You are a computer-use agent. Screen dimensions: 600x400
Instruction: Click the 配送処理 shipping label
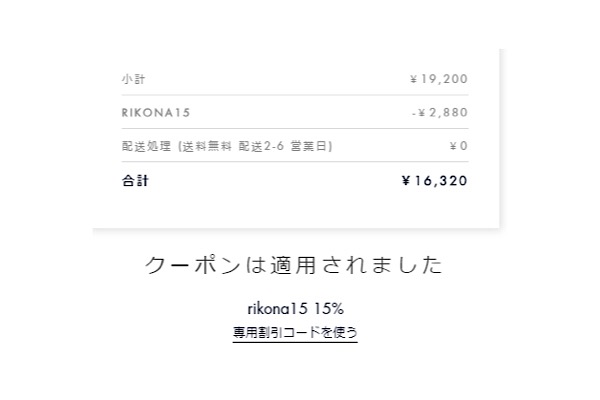146,146
